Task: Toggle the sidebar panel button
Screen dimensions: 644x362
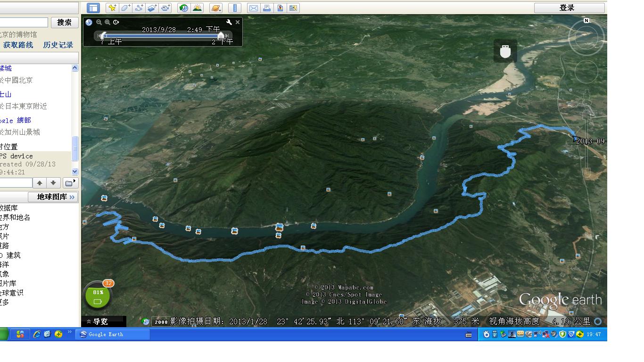Action: pos(93,8)
